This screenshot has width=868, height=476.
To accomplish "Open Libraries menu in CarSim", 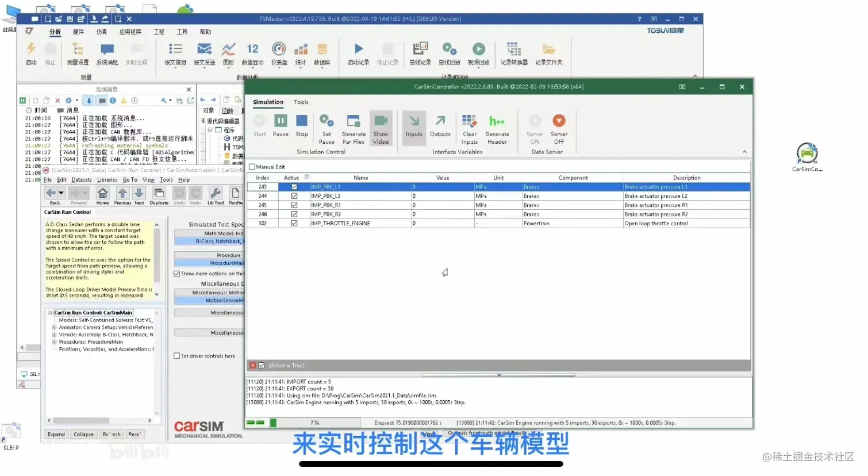I will point(107,180).
